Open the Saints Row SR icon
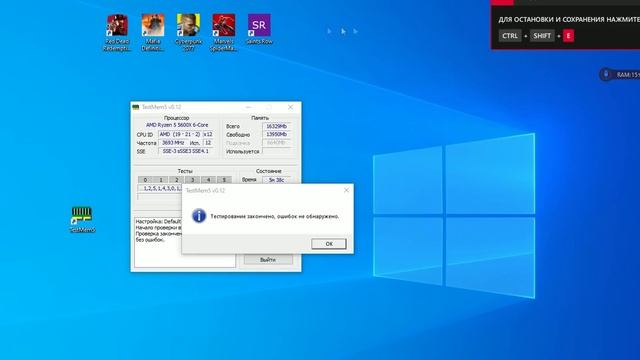 (x=259, y=29)
